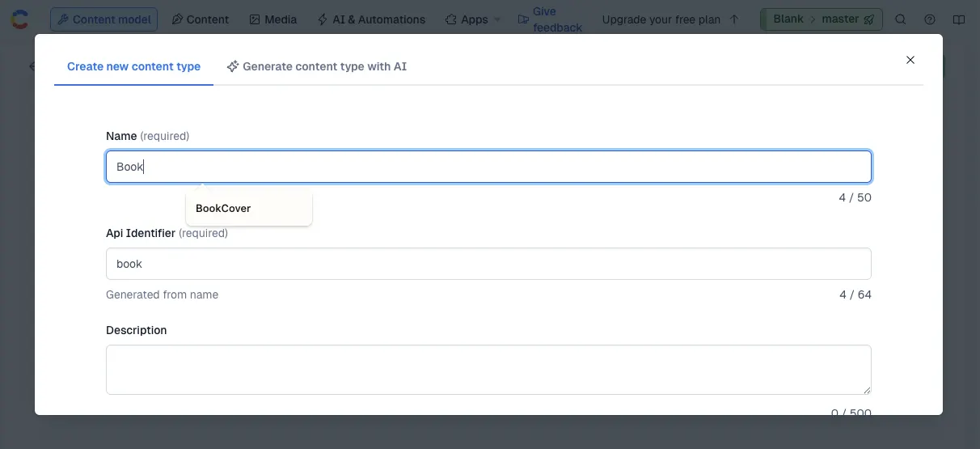Click the Description text area

pos(488,370)
